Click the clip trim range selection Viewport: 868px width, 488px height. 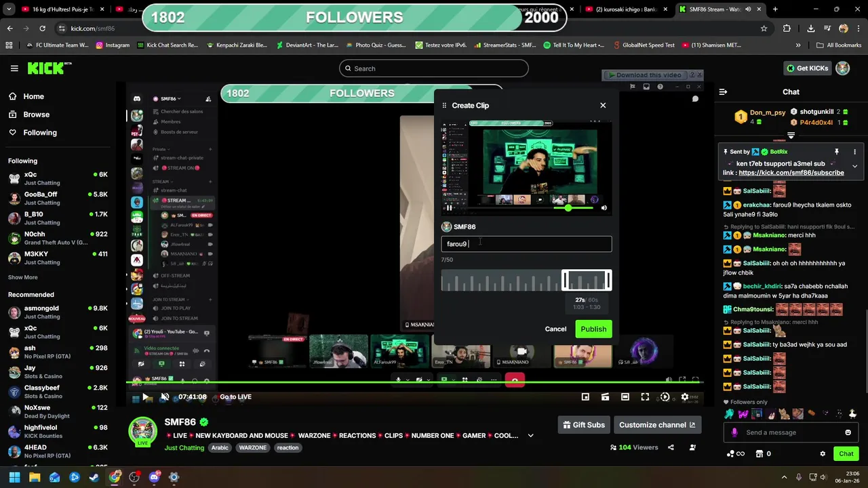(x=587, y=281)
